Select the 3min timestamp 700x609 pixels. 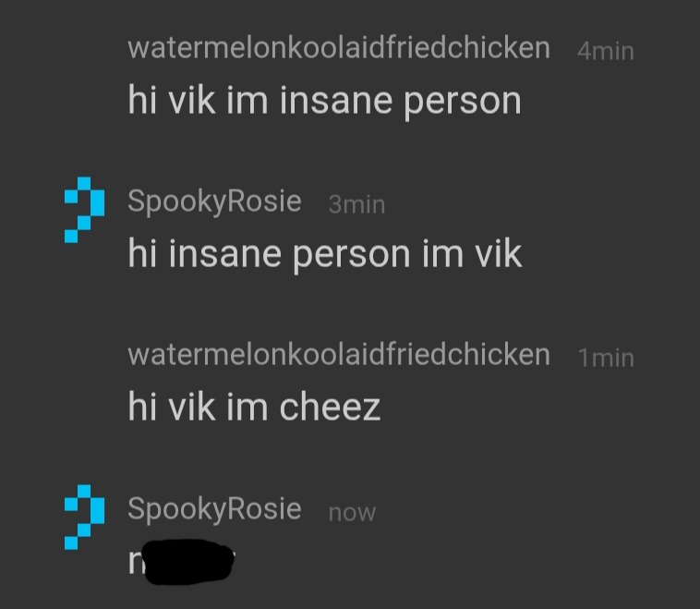coord(356,204)
